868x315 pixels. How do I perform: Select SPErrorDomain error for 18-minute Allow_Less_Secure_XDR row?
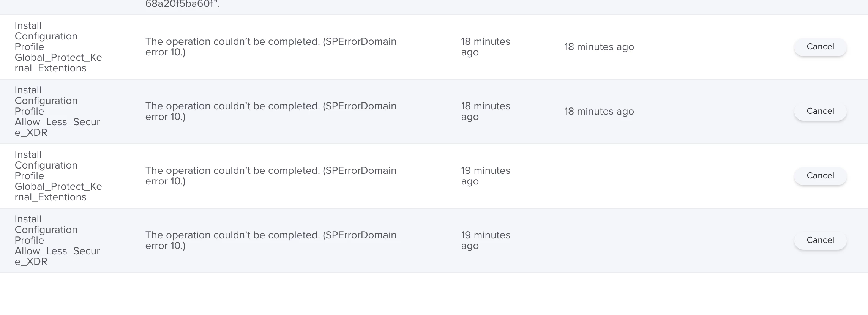click(x=271, y=111)
